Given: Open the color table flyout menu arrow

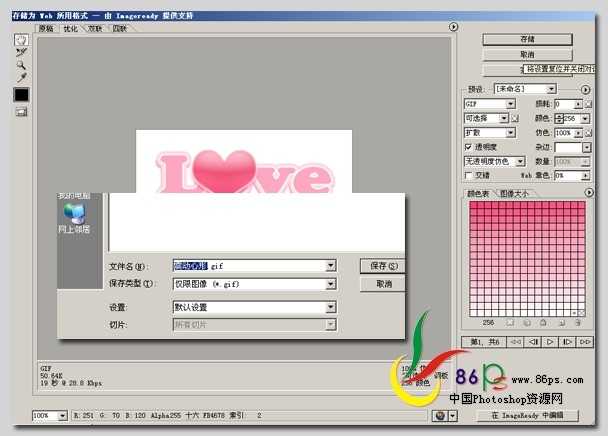Looking at the screenshot, I should (x=589, y=192).
